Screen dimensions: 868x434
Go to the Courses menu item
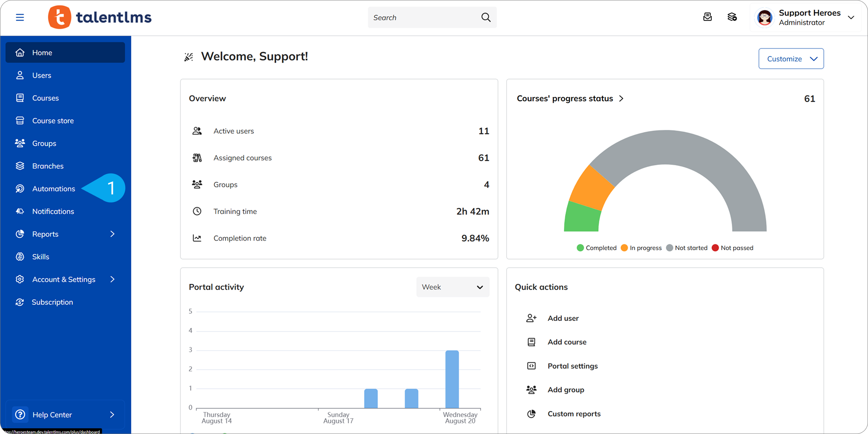[45, 98]
